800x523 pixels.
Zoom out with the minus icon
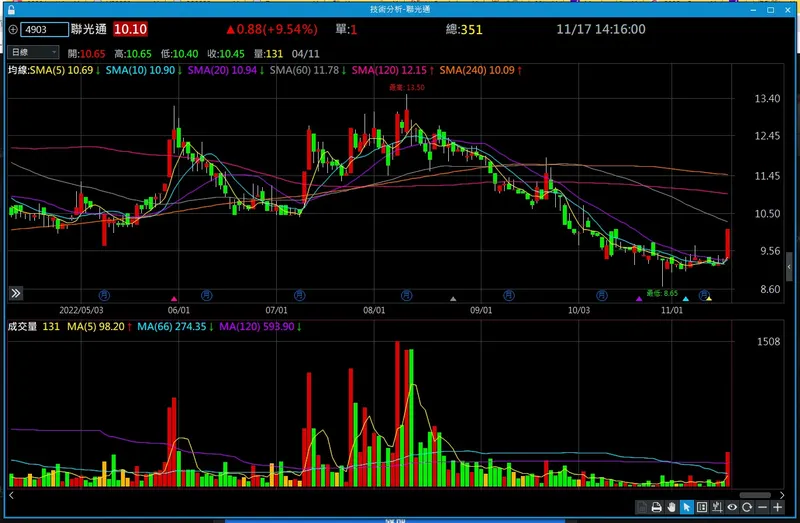762,507
